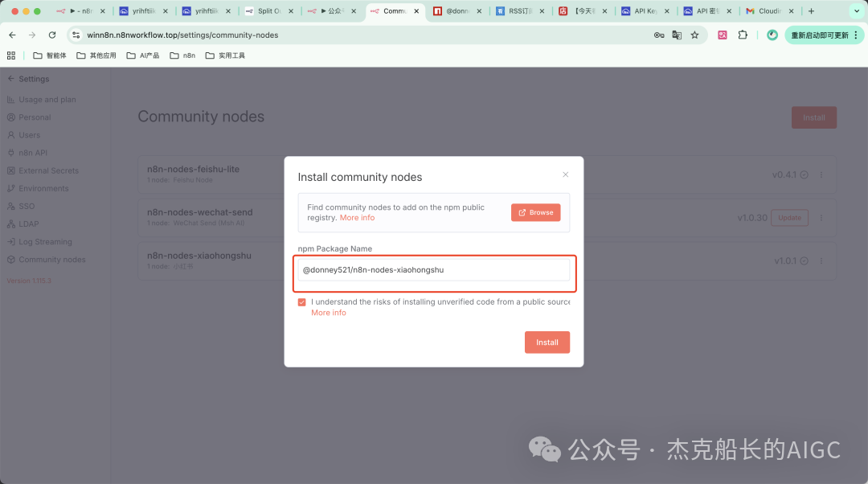This screenshot has width=868, height=484.
Task: Open More info link below risks checkbox
Action: 328,313
